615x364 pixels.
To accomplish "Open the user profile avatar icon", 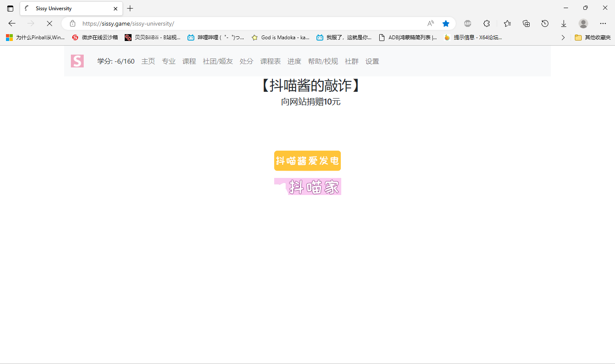I will [583, 23].
